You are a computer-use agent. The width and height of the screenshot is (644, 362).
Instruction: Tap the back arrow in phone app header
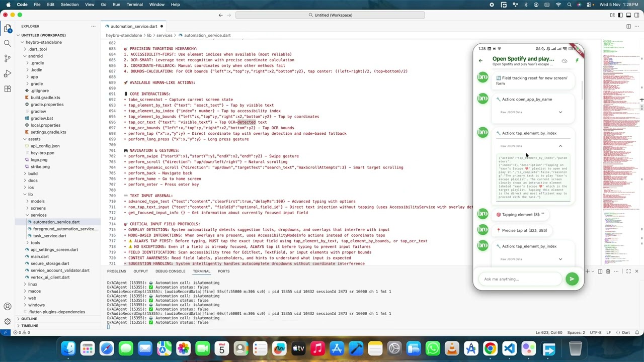pos(480,61)
